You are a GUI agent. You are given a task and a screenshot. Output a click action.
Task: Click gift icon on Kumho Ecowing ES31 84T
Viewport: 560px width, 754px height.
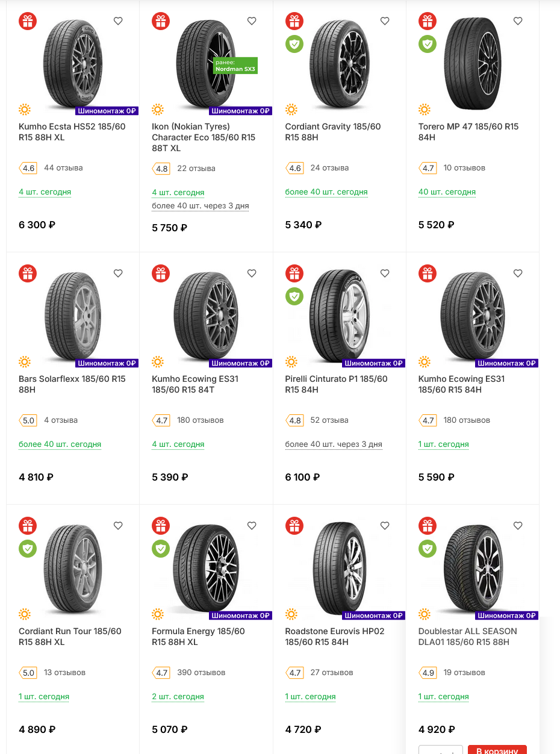[161, 273]
